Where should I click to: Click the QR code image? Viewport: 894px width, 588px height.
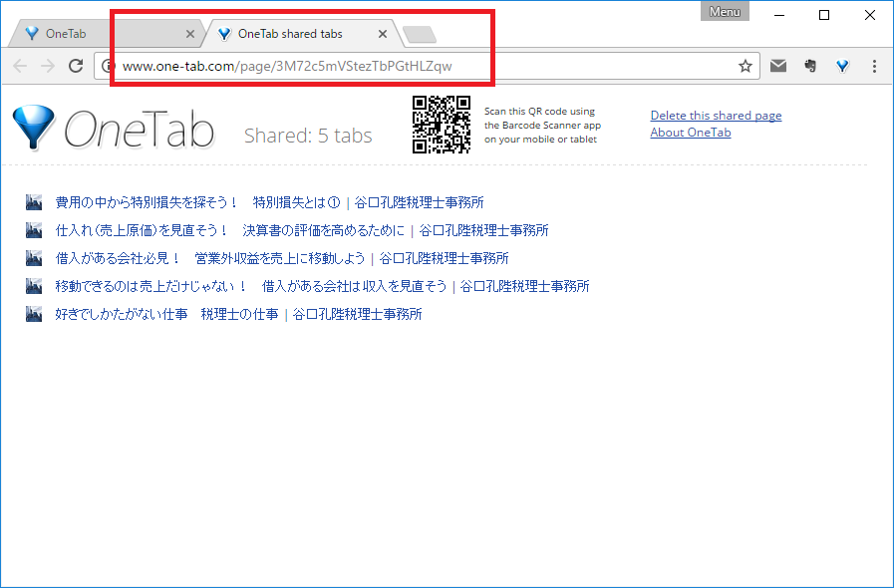[x=442, y=125]
